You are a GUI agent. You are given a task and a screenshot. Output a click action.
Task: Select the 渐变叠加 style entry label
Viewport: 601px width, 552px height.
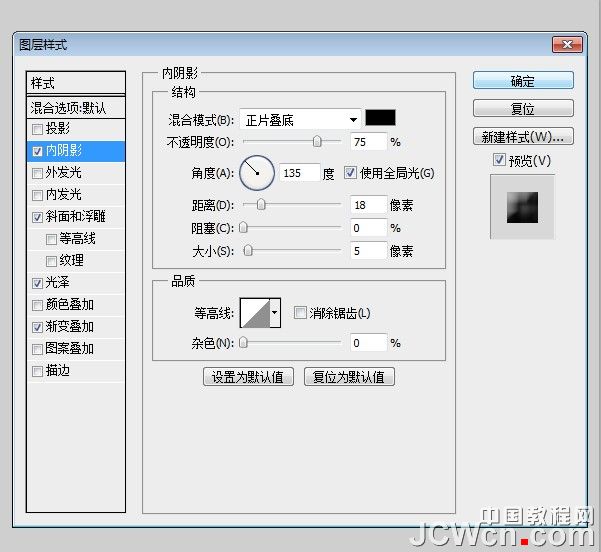coord(69,327)
